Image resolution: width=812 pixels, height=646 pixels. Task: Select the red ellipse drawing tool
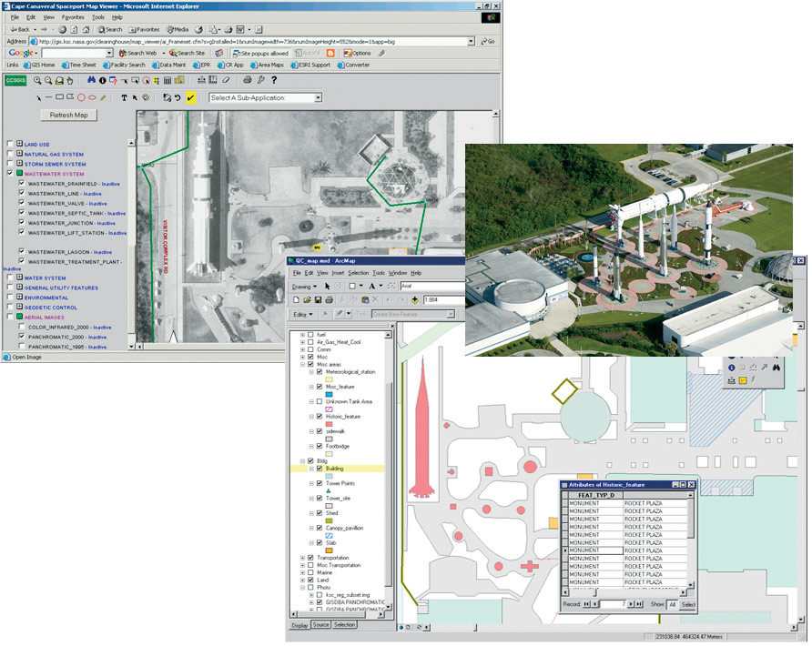(92, 97)
